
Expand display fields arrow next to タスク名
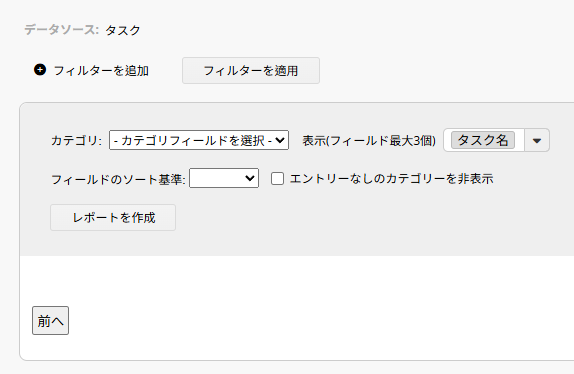[537, 140]
